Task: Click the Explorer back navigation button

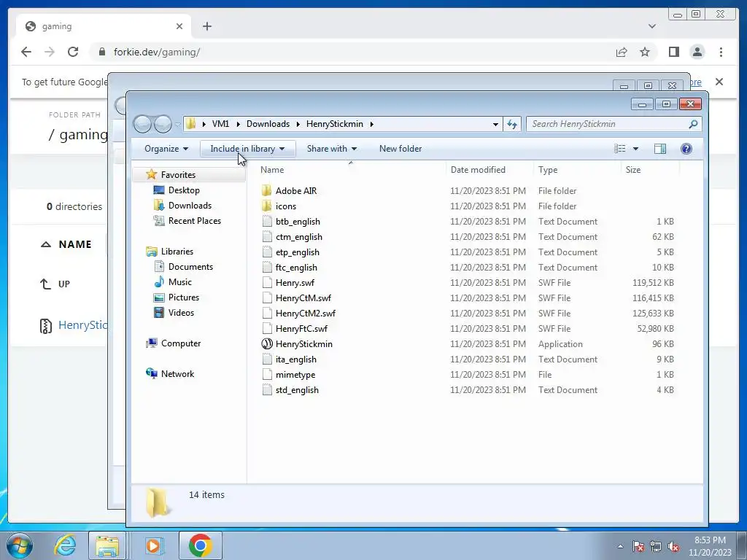Action: [142, 124]
